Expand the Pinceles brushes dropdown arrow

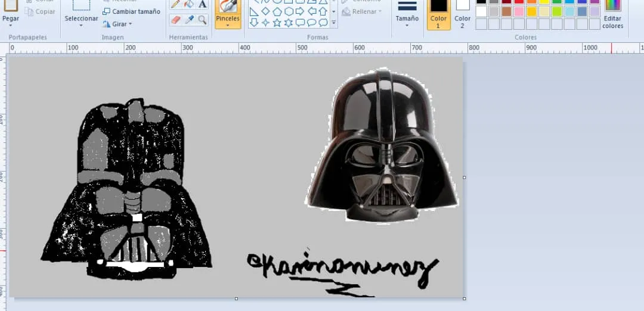(228, 26)
